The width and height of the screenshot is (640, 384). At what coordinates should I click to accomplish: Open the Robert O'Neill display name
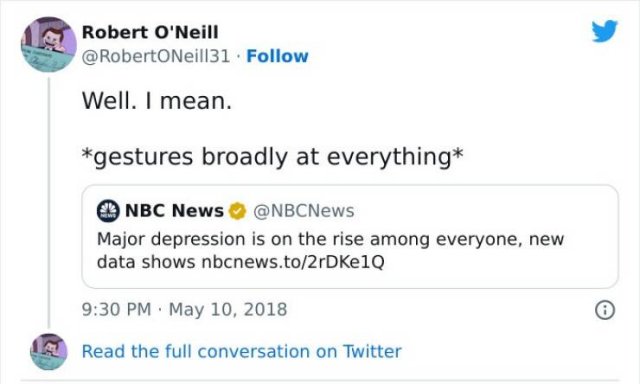pyautogui.click(x=150, y=32)
